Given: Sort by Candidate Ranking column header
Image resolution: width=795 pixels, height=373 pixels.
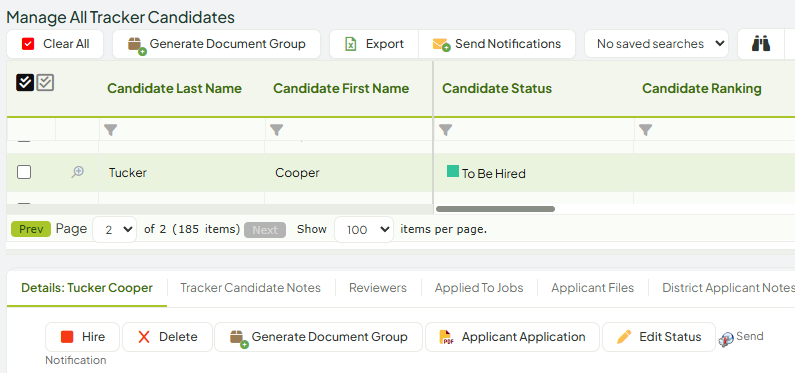Looking at the screenshot, I should click(x=702, y=89).
